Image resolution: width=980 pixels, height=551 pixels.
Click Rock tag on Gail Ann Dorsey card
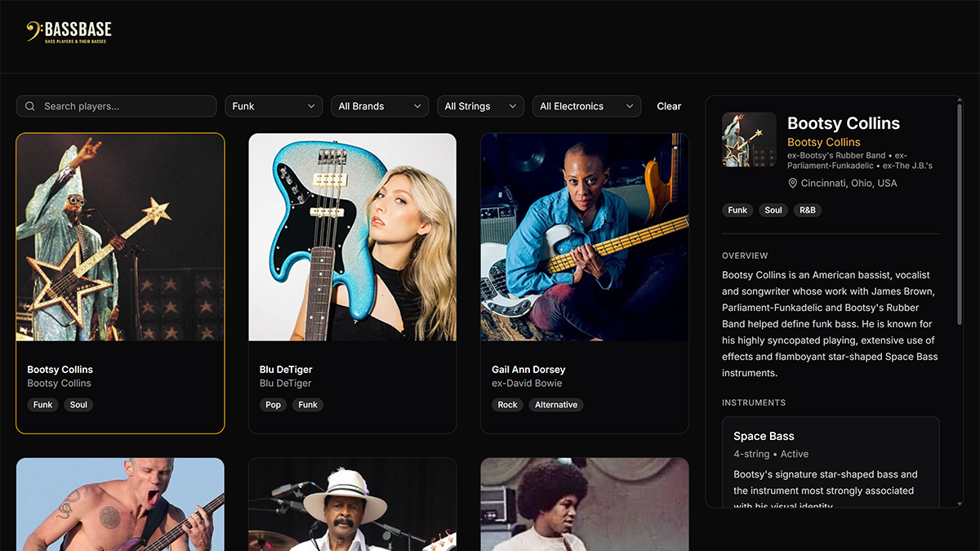point(508,405)
